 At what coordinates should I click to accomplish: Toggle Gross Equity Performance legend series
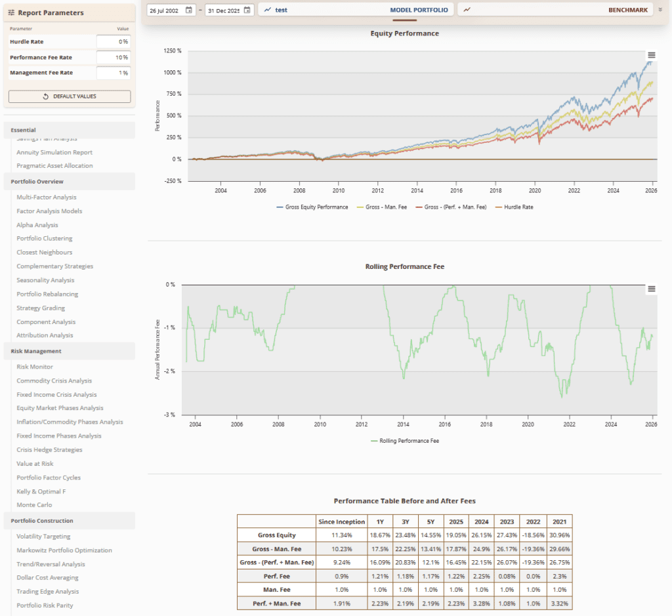pyautogui.click(x=316, y=207)
